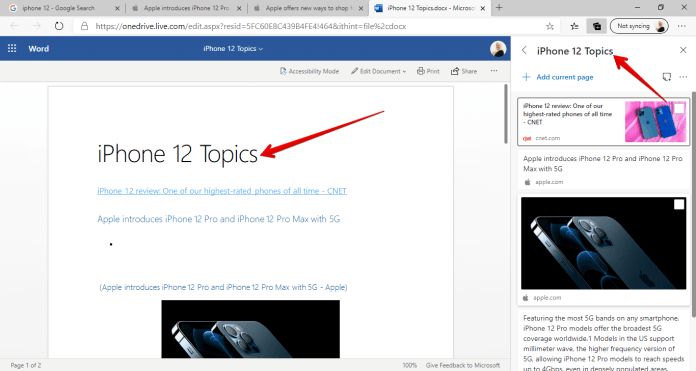Image resolution: width=696 pixels, height=371 pixels.
Task: Close the iPhone 12 Topics.docx tab
Action: click(483, 8)
